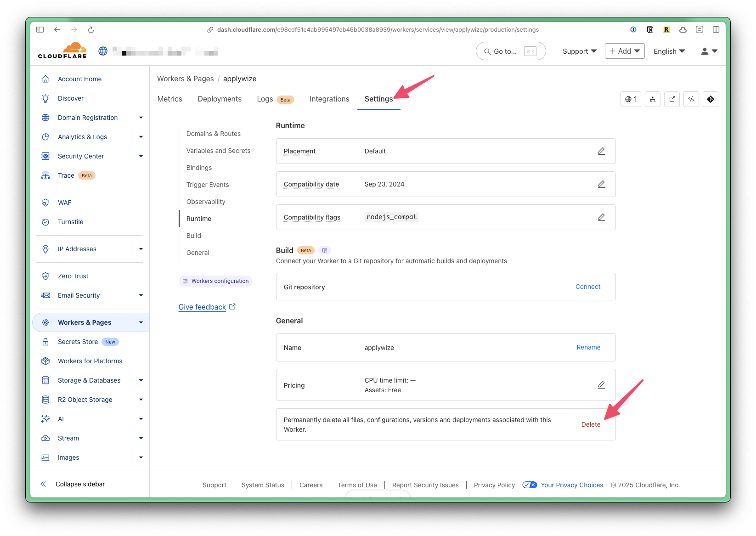
Task: Select Variables and Secrets in settings nav
Action: pyautogui.click(x=218, y=151)
